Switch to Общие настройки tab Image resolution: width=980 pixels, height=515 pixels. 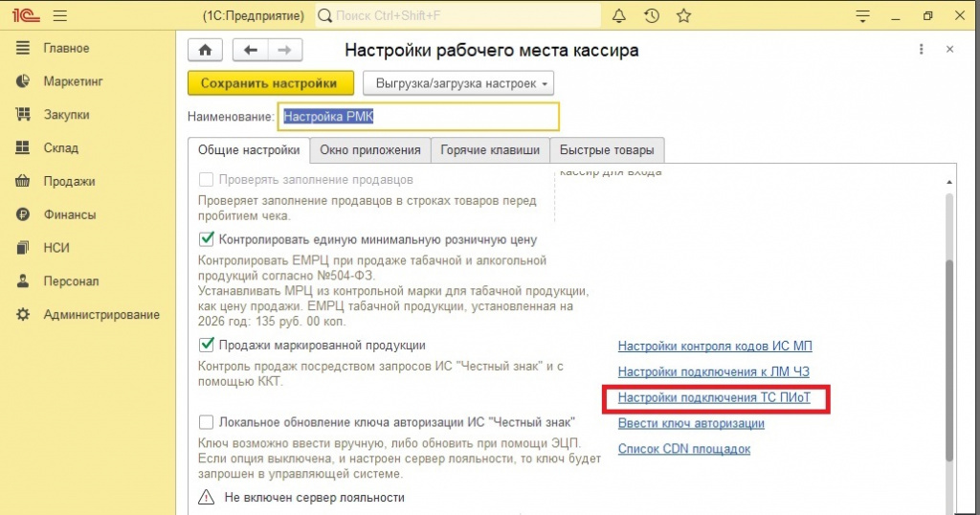tap(249, 150)
